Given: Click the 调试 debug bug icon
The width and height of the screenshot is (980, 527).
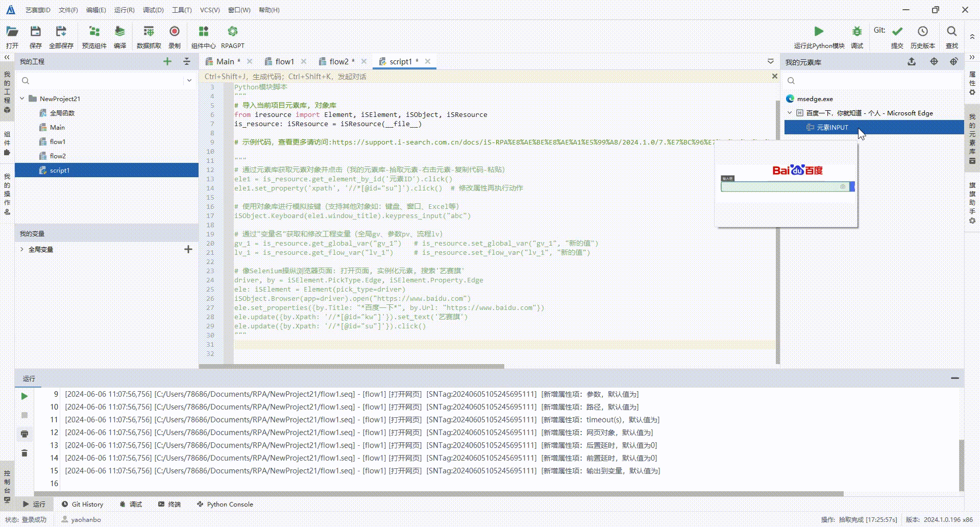Looking at the screenshot, I should [856, 32].
